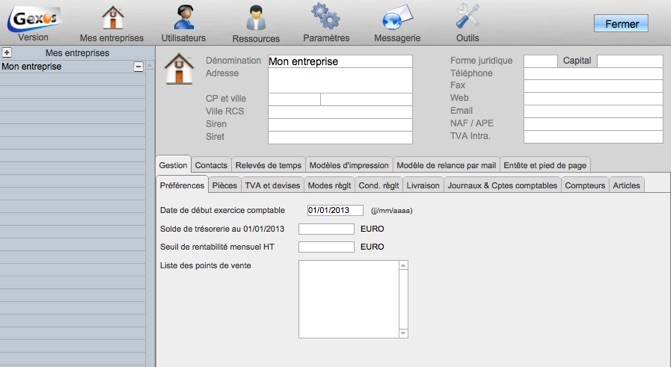Select the Livraison sub-tab
671x367 pixels.
[x=423, y=185]
